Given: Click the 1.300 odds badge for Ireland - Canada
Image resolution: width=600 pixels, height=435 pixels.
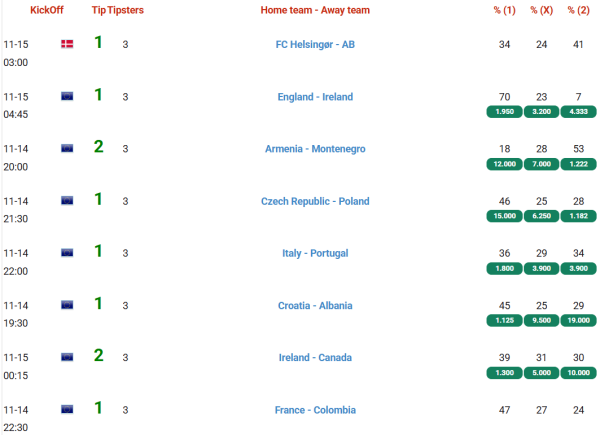Looking at the screenshot, I should (505, 372).
